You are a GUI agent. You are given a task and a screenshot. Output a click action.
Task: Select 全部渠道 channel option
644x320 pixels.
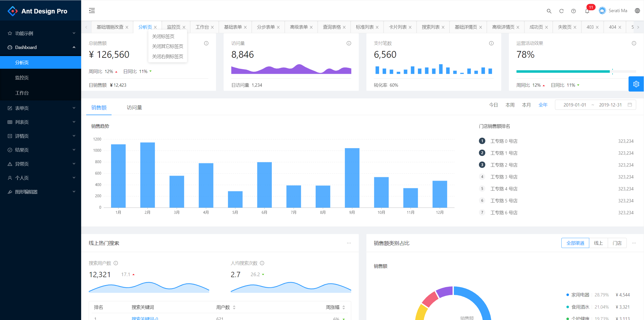coord(575,243)
